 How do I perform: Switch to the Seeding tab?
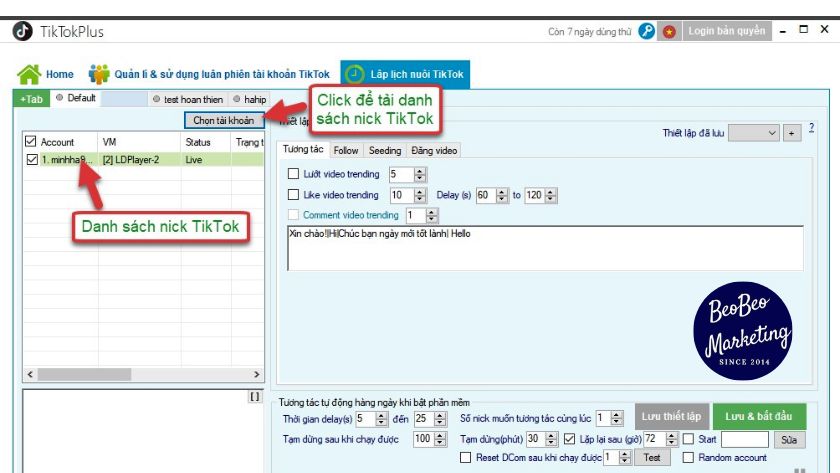pyautogui.click(x=385, y=151)
